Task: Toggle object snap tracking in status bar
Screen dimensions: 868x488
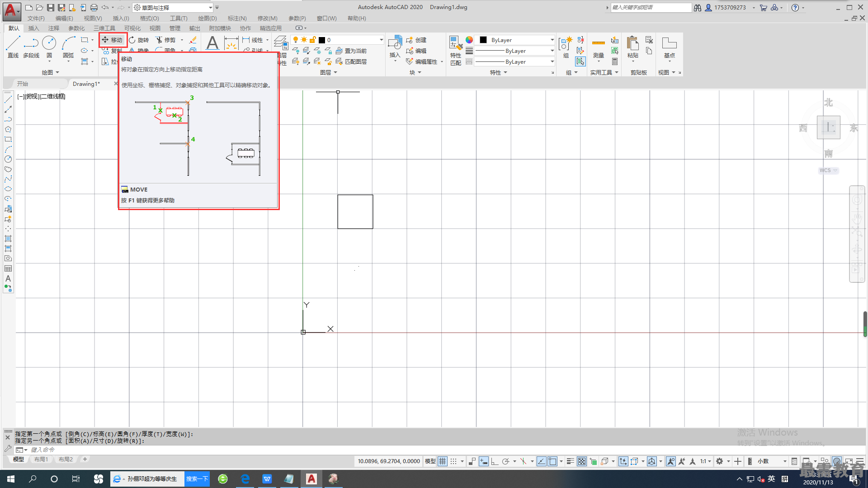Action: tap(541, 461)
